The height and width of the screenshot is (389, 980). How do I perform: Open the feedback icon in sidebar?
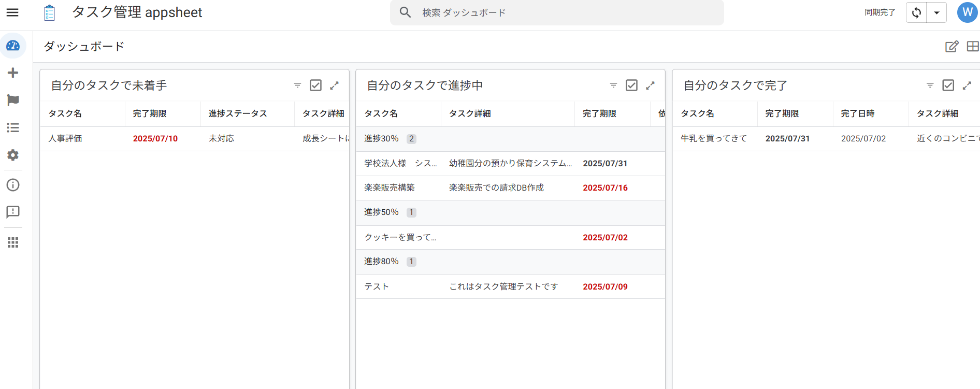pos(13,212)
